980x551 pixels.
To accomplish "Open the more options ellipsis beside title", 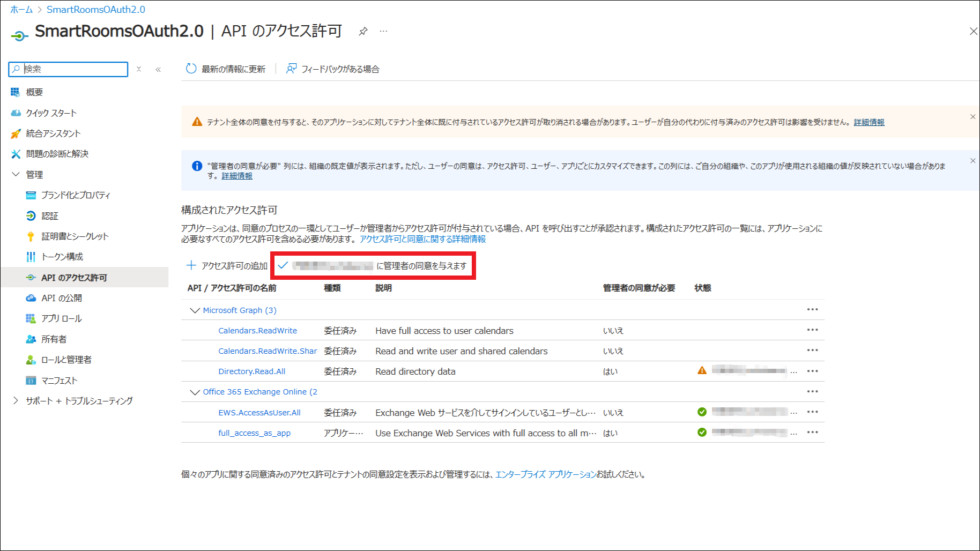I will 383,31.
